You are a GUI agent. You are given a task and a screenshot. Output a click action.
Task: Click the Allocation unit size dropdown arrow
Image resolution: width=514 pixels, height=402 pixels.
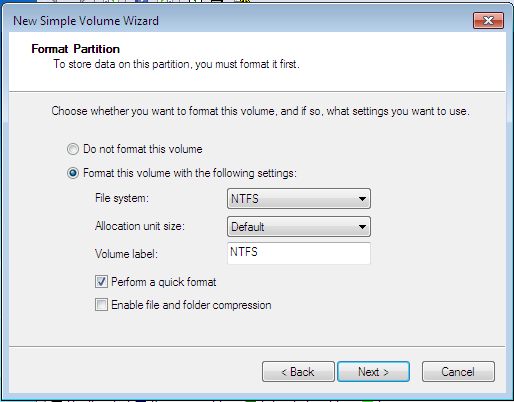point(362,227)
